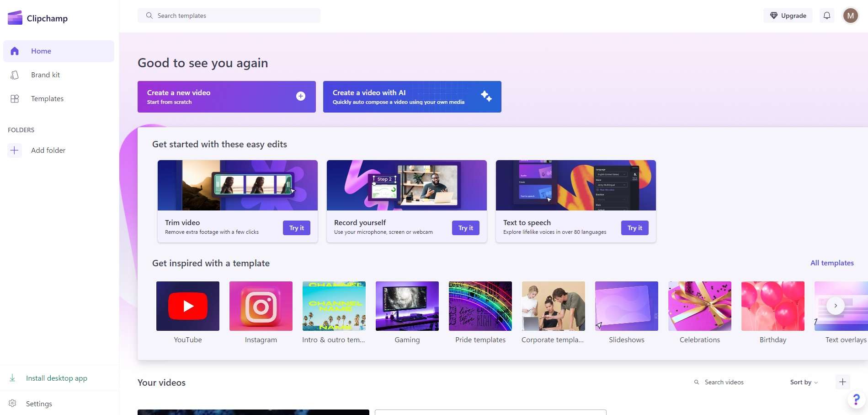Image resolution: width=868 pixels, height=415 pixels.
Task: Open the M profile avatar menu
Action: [851, 16]
